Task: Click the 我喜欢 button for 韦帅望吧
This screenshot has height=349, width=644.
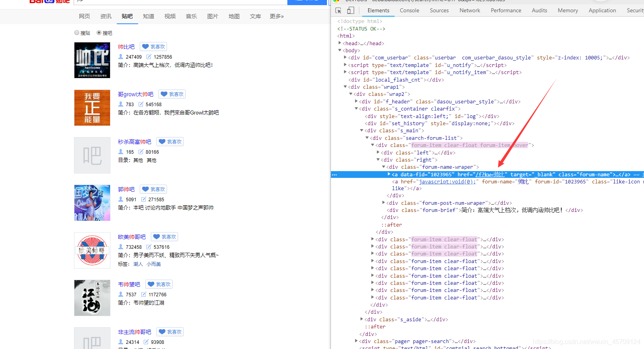Action: (x=159, y=284)
